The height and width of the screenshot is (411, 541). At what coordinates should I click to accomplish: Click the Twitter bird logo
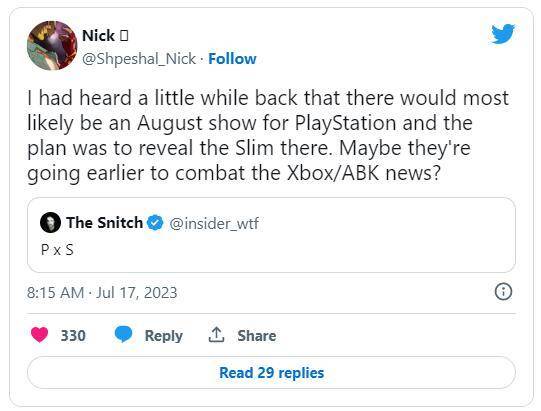coord(503,34)
